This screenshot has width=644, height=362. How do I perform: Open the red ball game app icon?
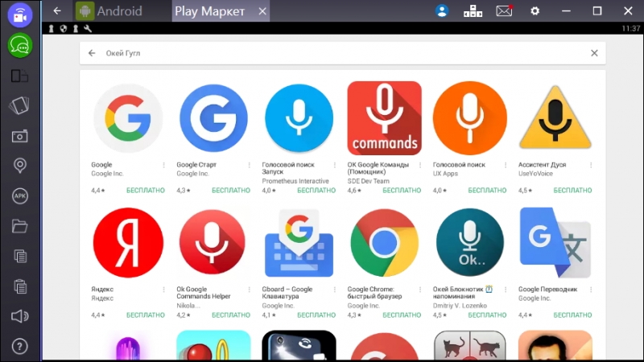(x=213, y=346)
